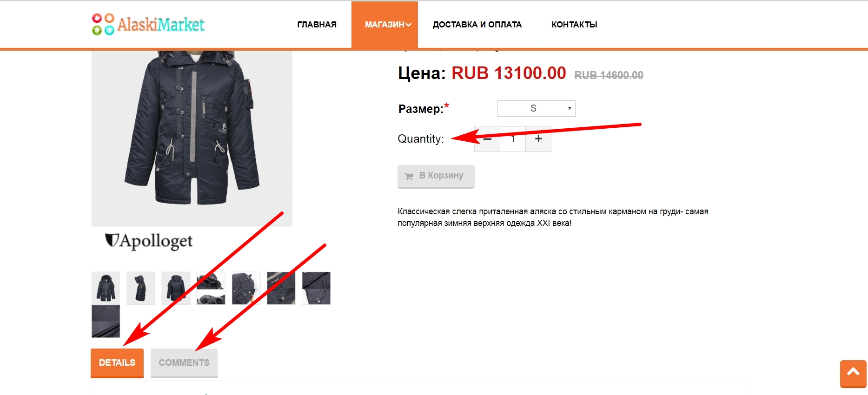The image size is (868, 395).
Task: Decrease quantity with the minus button
Action: (x=487, y=139)
